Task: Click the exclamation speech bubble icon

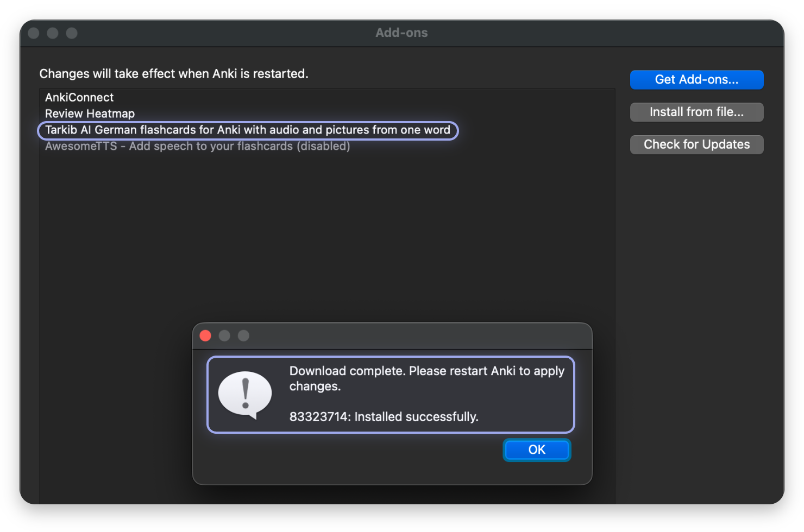Action: click(245, 395)
